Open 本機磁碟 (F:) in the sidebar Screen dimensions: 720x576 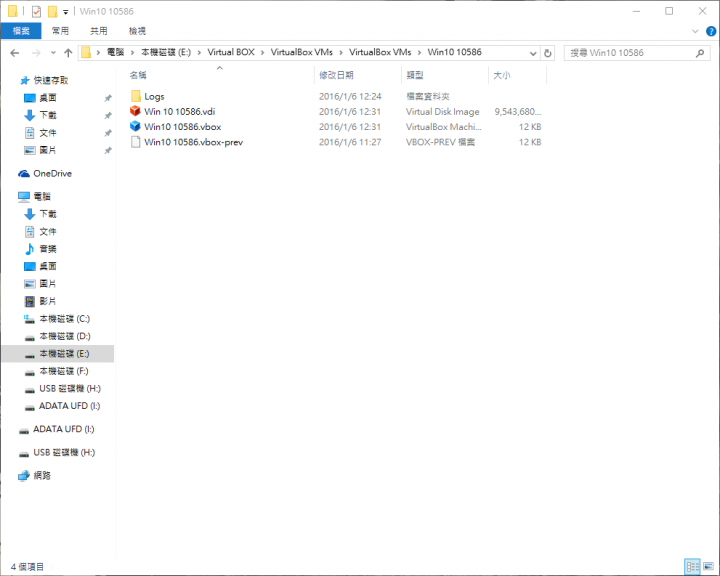64,371
